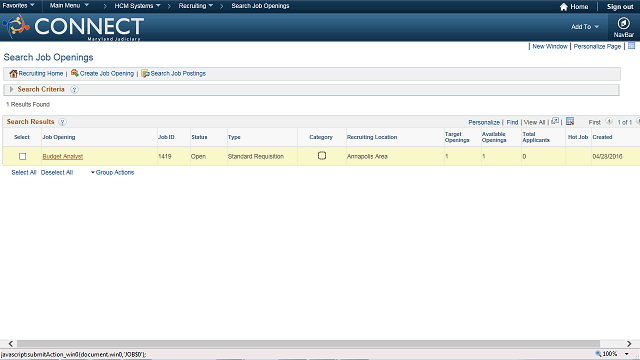640x360 pixels.
Task: Open the Budget Analyst job opening link
Action: [62, 156]
